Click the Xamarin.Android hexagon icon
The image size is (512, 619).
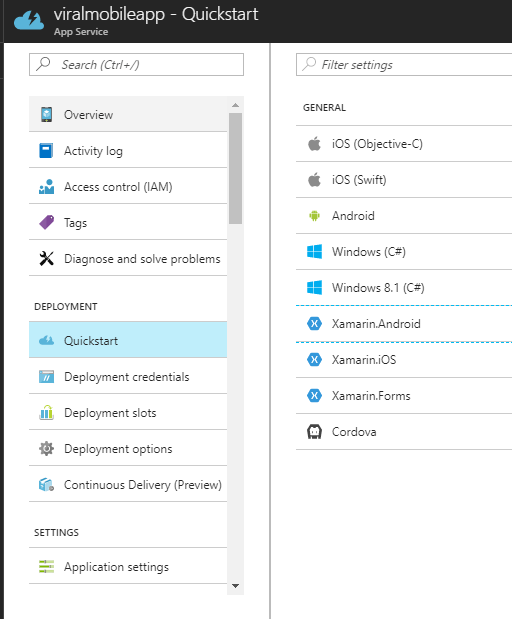(x=314, y=324)
